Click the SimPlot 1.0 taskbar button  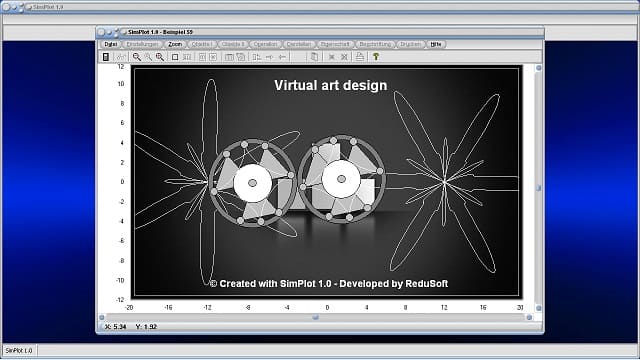pyautogui.click(x=19, y=350)
